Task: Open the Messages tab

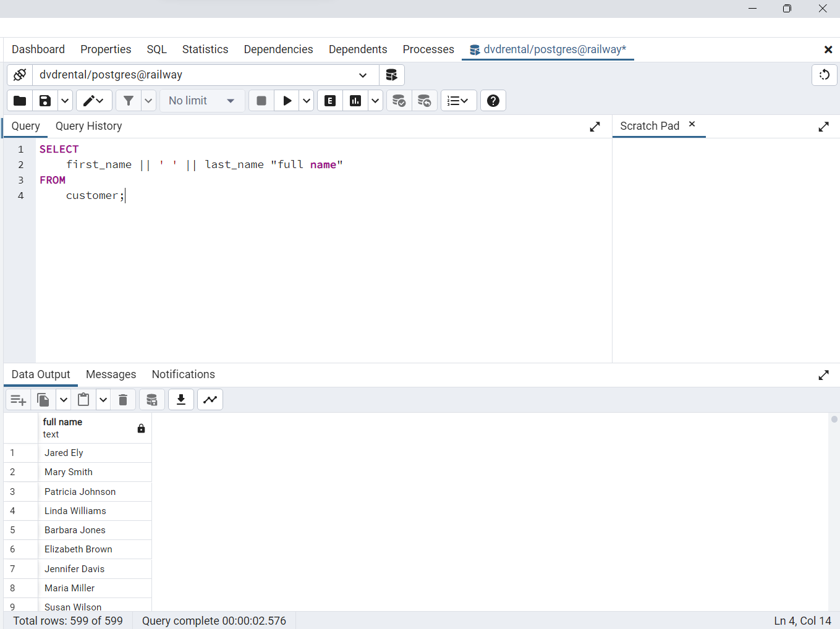Action: point(111,374)
